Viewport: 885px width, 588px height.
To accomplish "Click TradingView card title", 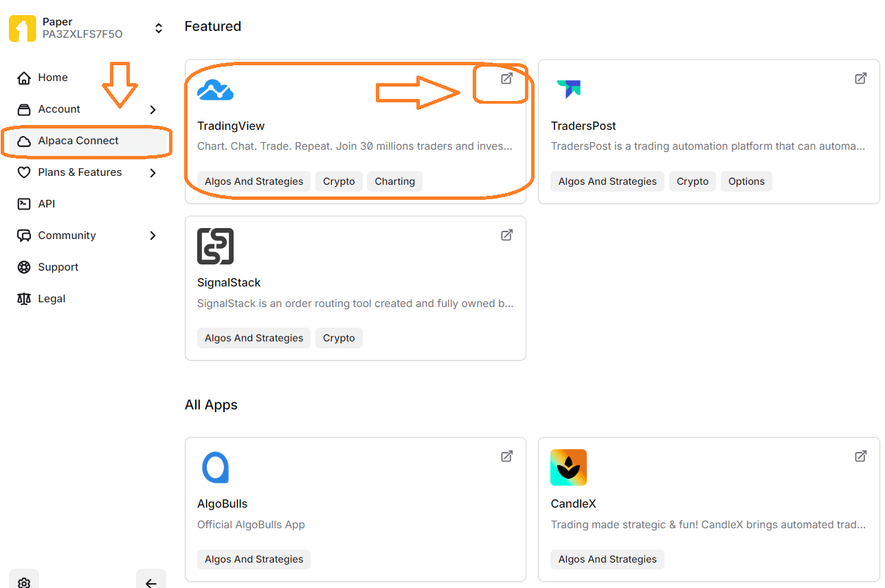I will tap(231, 126).
